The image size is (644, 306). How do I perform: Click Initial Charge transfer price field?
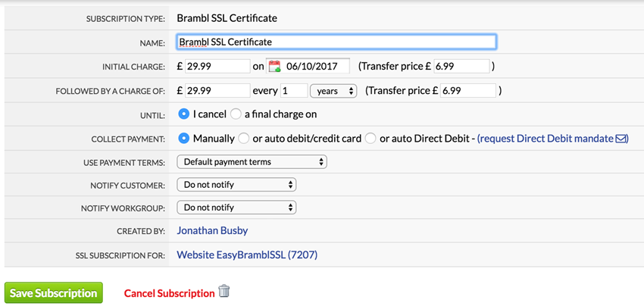(461, 66)
